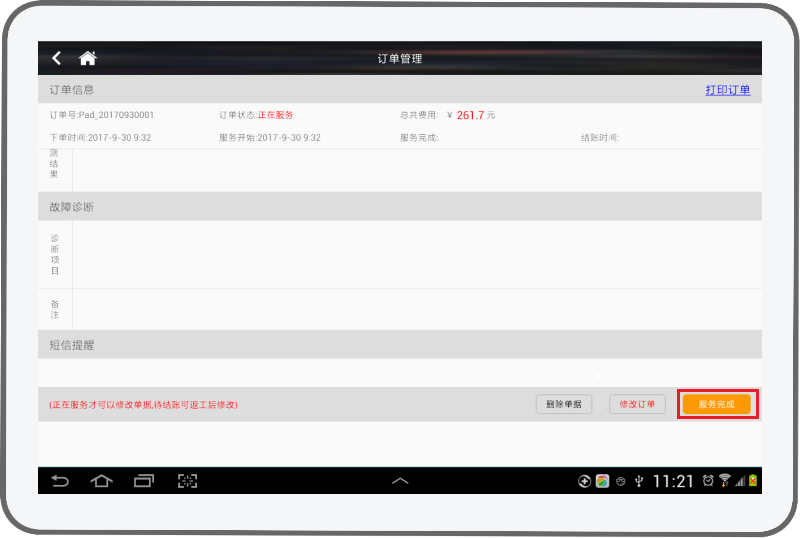This screenshot has width=800, height=538.
Task: Expand the bottom bar up chevron
Action: (400, 481)
